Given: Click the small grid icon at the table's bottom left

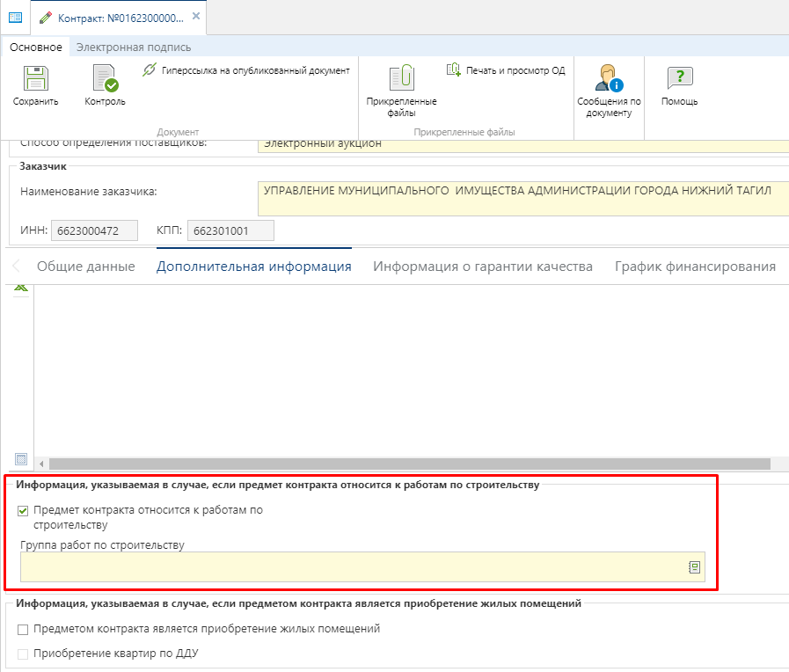Looking at the screenshot, I should (x=22, y=459).
